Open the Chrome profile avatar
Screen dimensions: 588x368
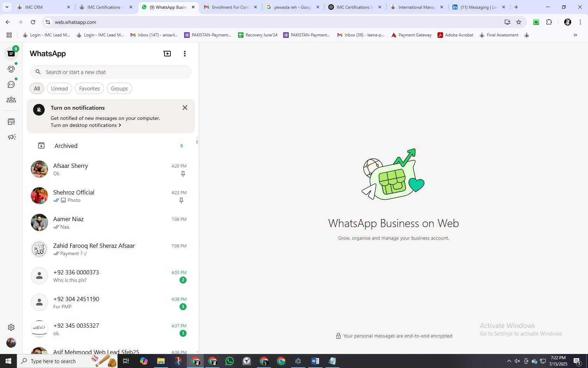(x=568, y=22)
